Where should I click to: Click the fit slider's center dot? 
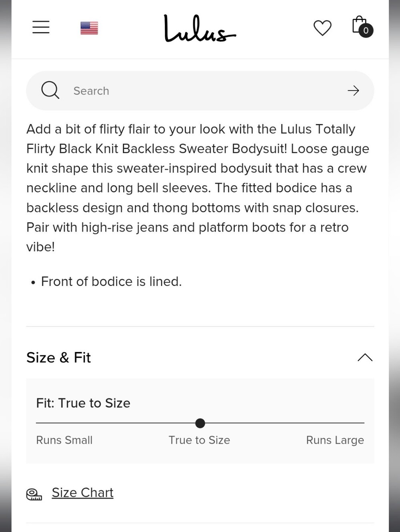coord(200,423)
